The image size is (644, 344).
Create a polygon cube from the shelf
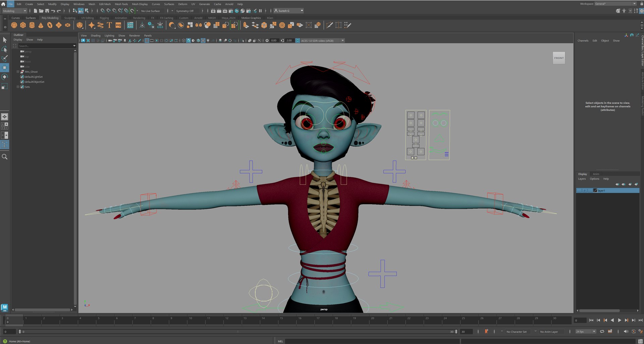point(23,25)
